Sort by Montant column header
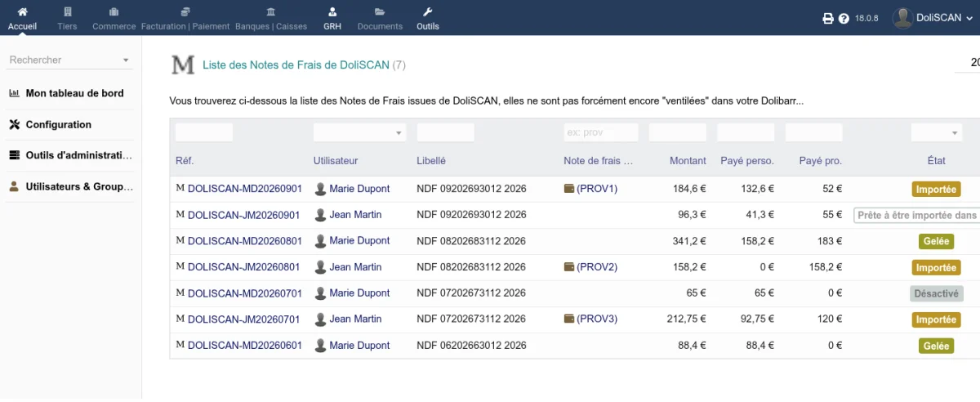 [688, 161]
